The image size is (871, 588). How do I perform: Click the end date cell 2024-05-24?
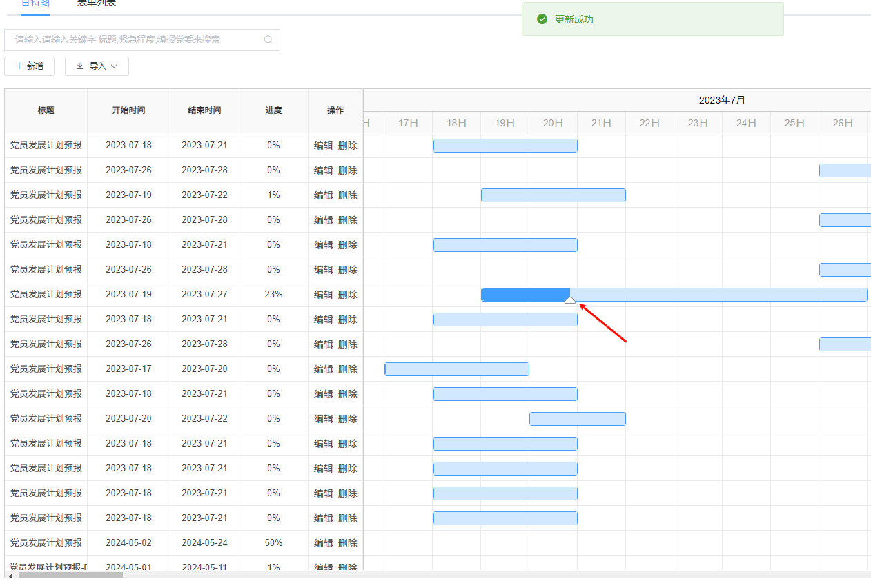pyautogui.click(x=205, y=543)
